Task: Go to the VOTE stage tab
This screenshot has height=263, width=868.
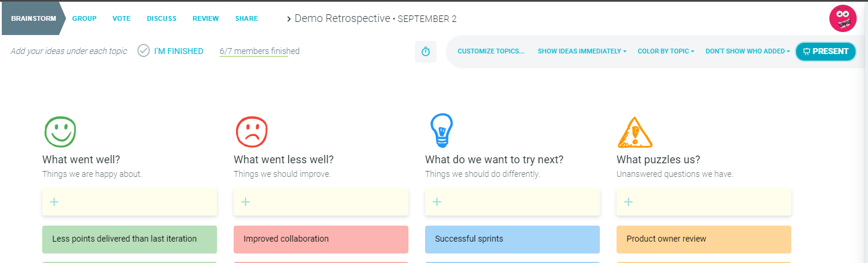Action: (122, 18)
